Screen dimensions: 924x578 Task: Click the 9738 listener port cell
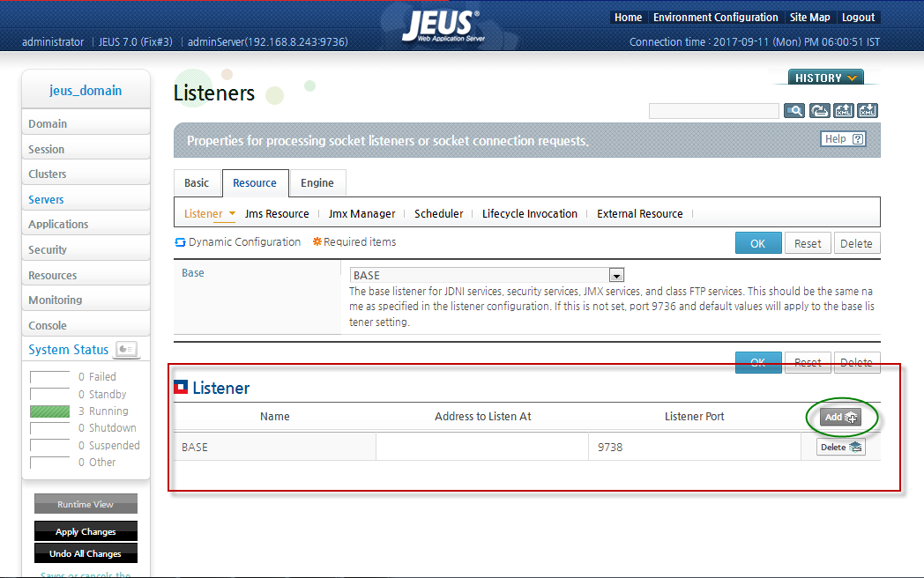(x=694, y=448)
